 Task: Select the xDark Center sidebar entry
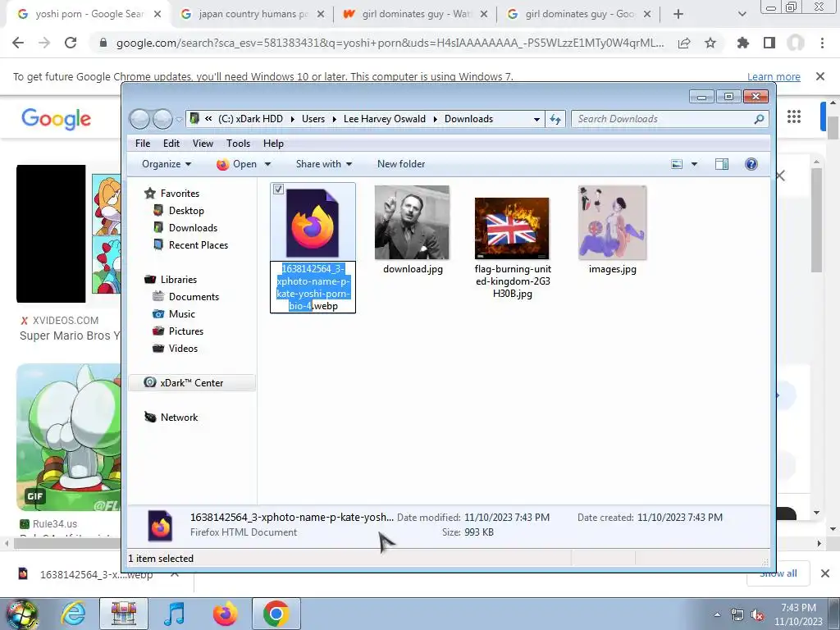click(192, 382)
